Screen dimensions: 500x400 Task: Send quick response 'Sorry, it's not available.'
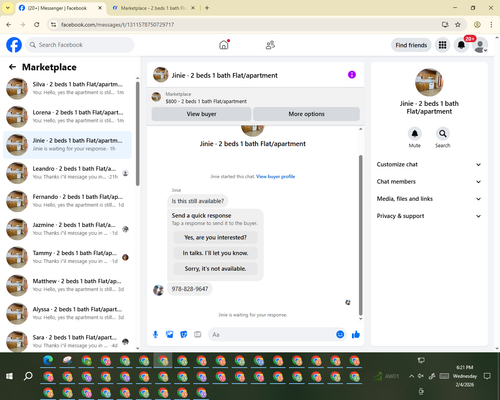pos(215,269)
